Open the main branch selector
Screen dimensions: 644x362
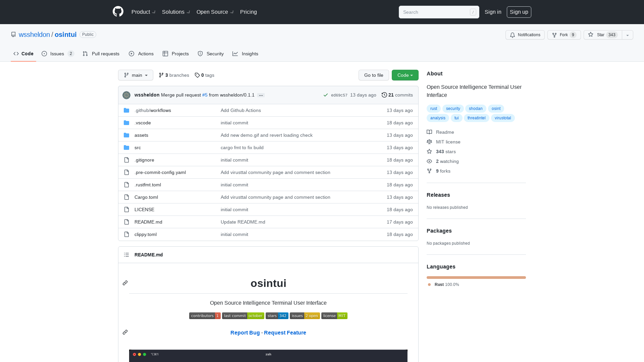(x=136, y=75)
